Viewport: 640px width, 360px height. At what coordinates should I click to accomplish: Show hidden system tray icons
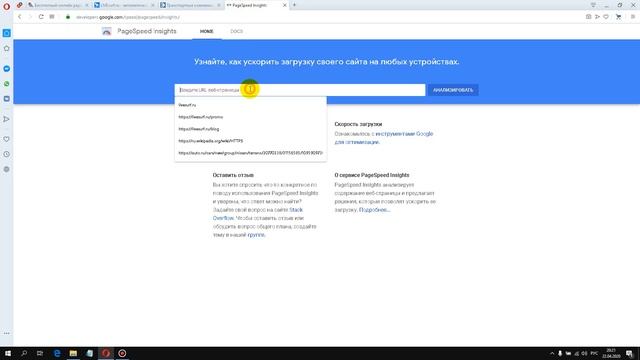tap(552, 353)
